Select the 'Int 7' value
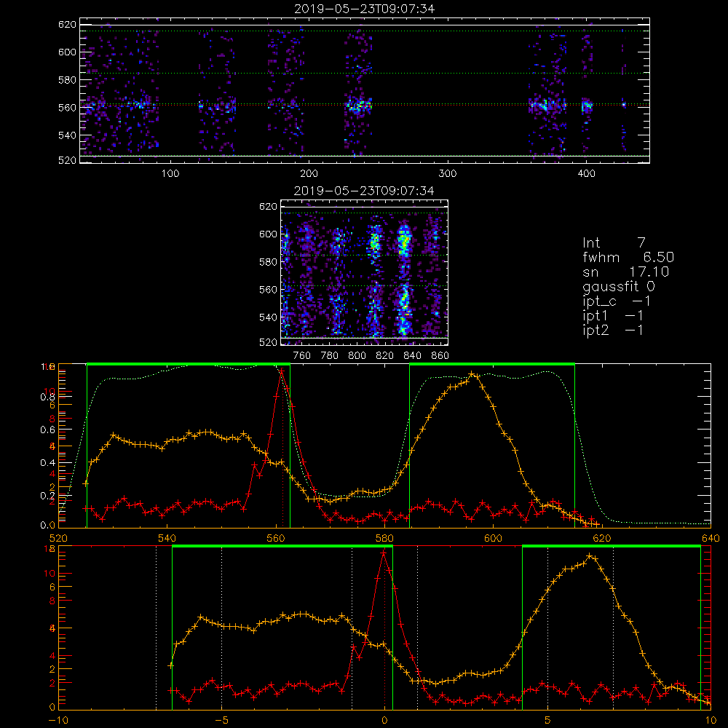Image resolution: width=728 pixels, height=728 pixels. click(614, 242)
